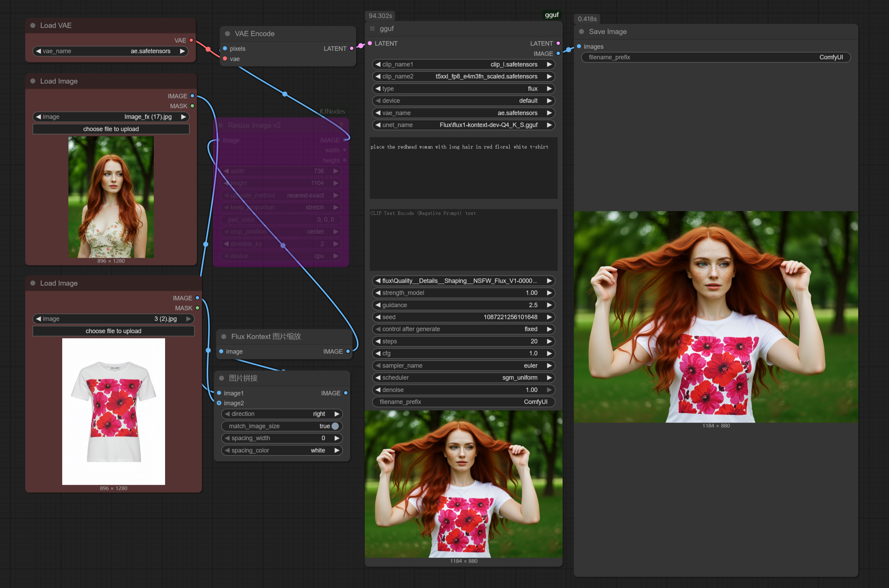The width and height of the screenshot is (889, 588).
Task: Click choose file to upload for Image_fx (17).jpg
Action: coord(111,129)
